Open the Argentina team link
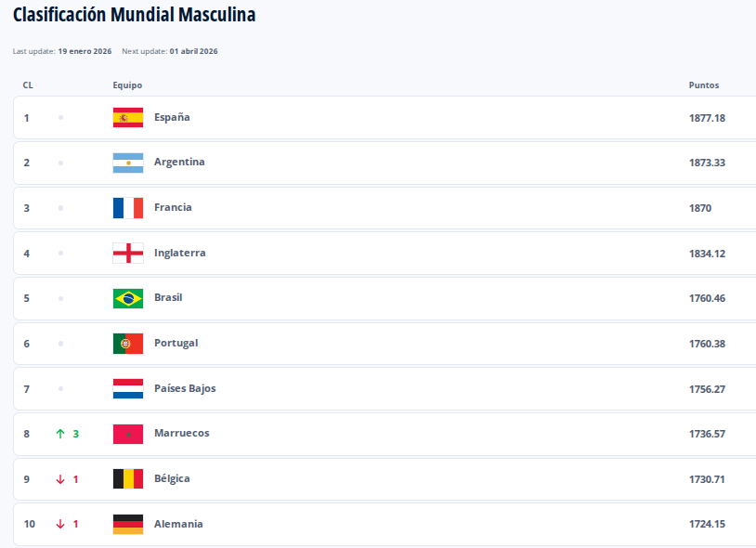Viewport: 756px width, 548px height. [x=179, y=163]
